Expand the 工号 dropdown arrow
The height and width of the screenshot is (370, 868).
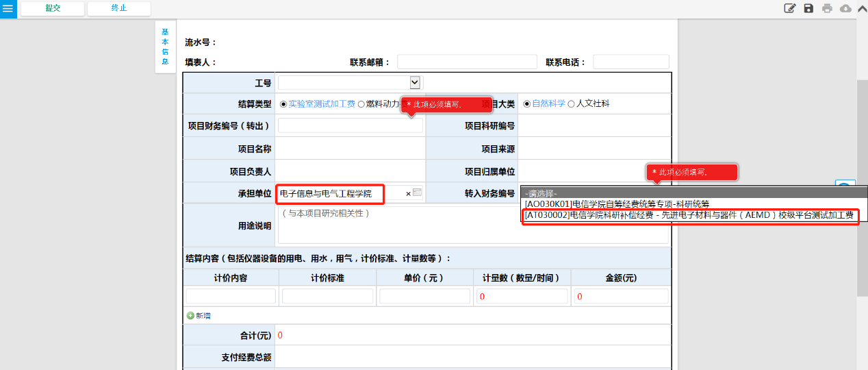tap(414, 82)
